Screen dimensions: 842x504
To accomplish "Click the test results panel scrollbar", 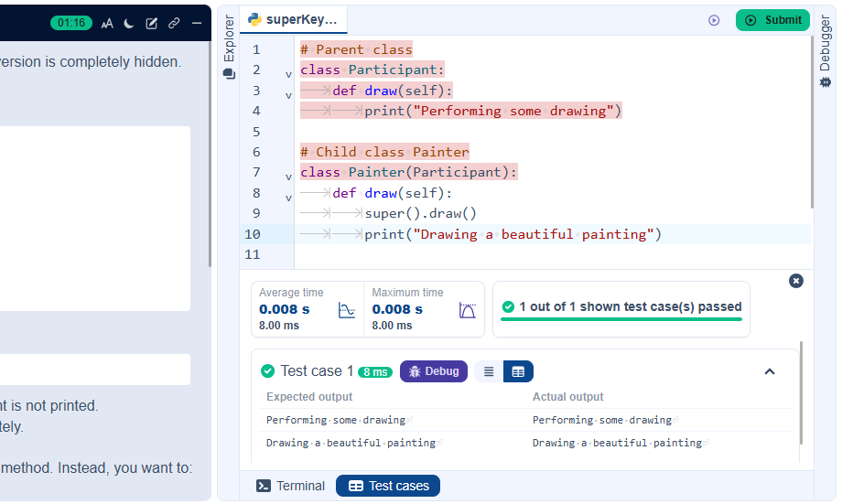I will [x=801, y=393].
